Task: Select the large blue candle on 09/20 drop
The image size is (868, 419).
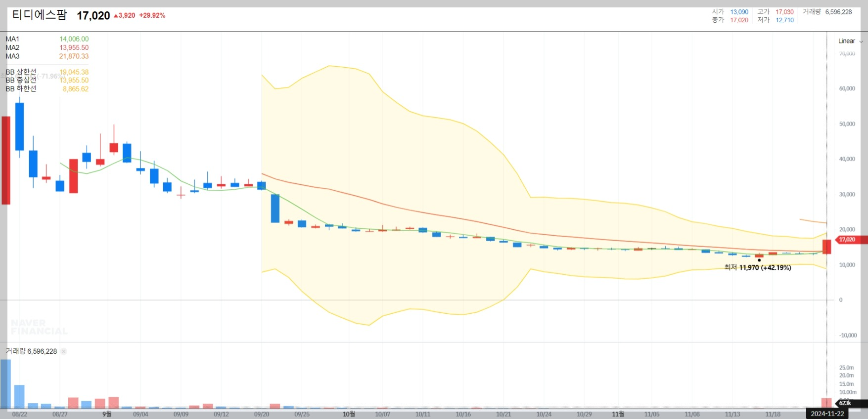Action: [x=275, y=208]
